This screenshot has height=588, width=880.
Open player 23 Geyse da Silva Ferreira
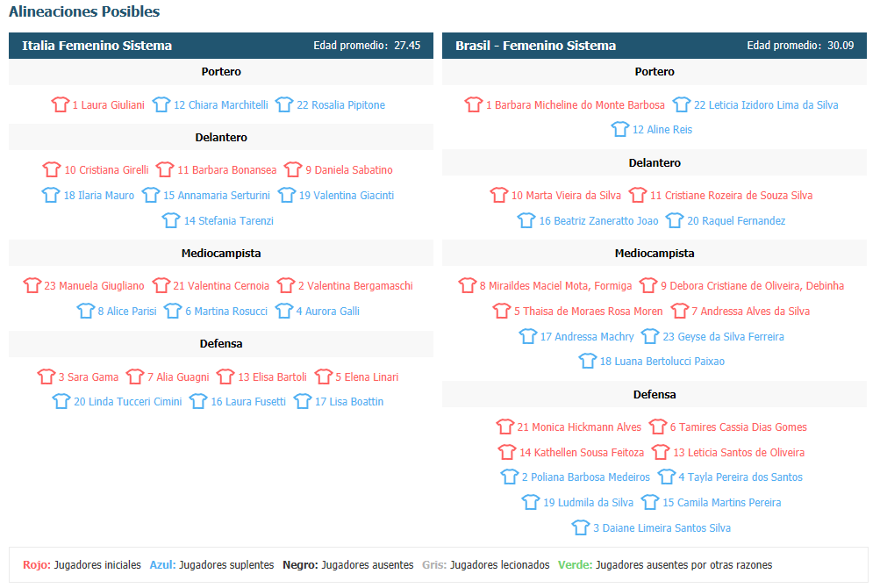724,336
